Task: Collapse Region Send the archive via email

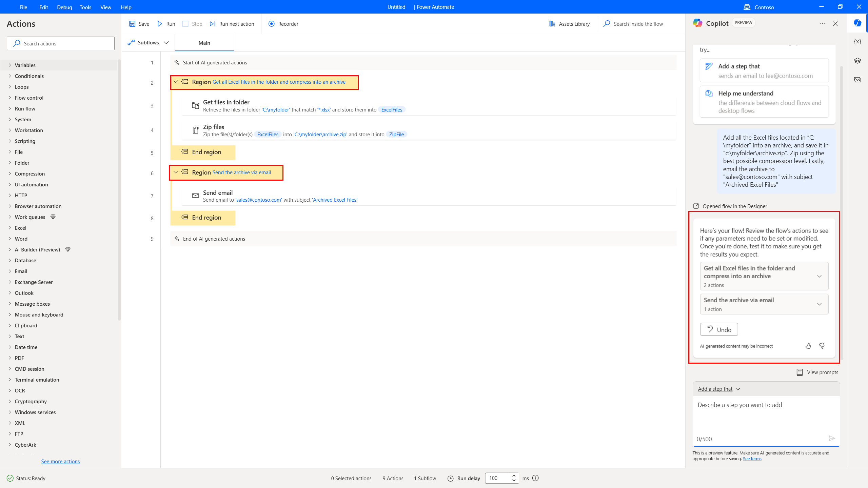Action: (x=175, y=173)
